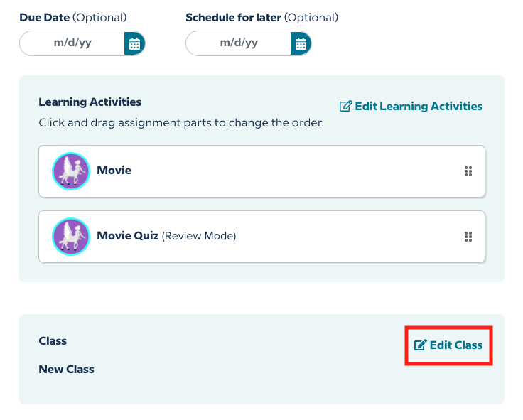
Task: Open the Edit Class link
Action: click(455, 345)
